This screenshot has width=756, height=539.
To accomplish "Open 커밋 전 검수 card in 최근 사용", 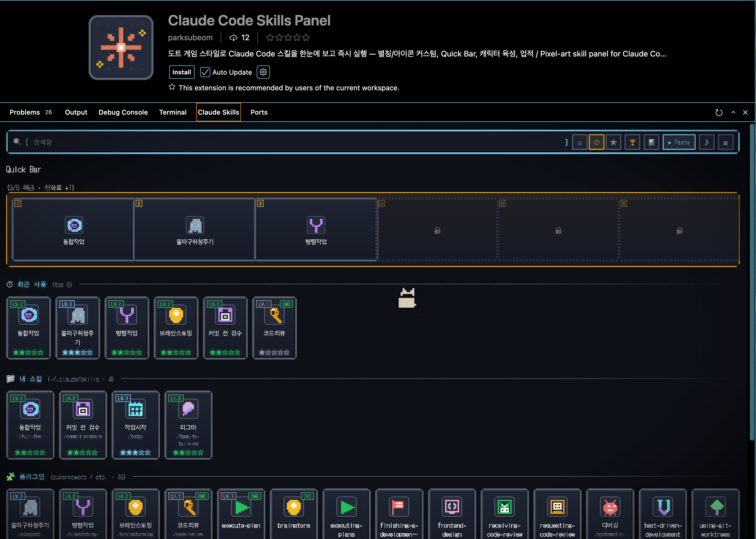I will pyautogui.click(x=225, y=328).
